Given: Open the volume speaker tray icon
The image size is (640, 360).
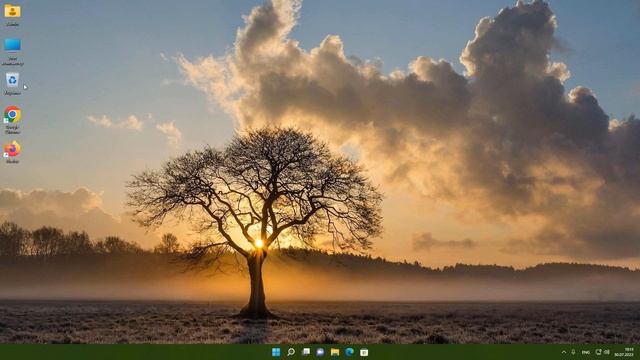Looking at the screenshot, I should pyautogui.click(x=607, y=352).
